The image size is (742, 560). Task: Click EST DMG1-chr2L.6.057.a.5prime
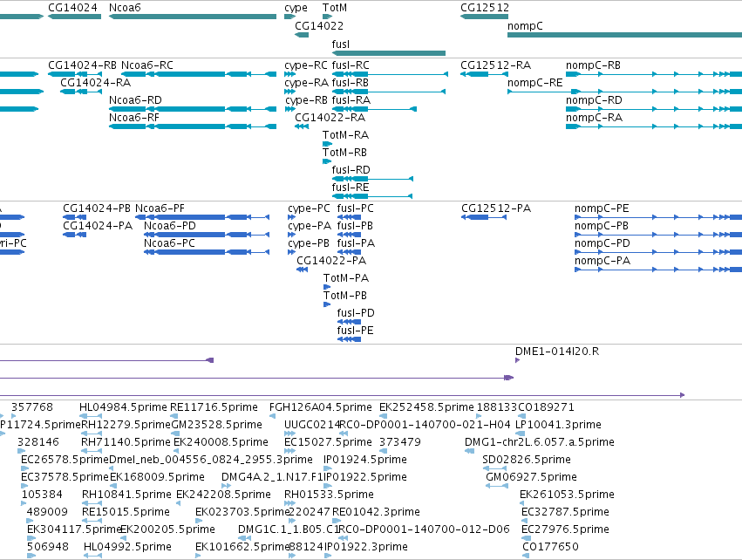tap(469, 451)
